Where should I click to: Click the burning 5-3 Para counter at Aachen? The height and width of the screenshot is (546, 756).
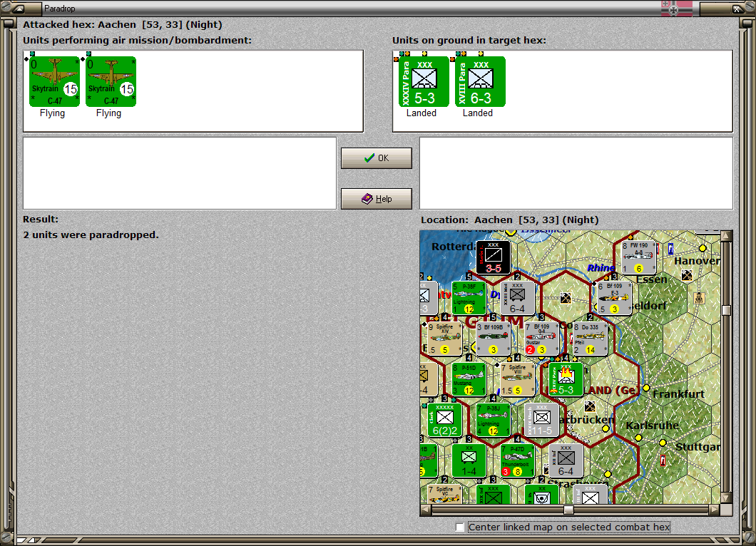tap(566, 379)
